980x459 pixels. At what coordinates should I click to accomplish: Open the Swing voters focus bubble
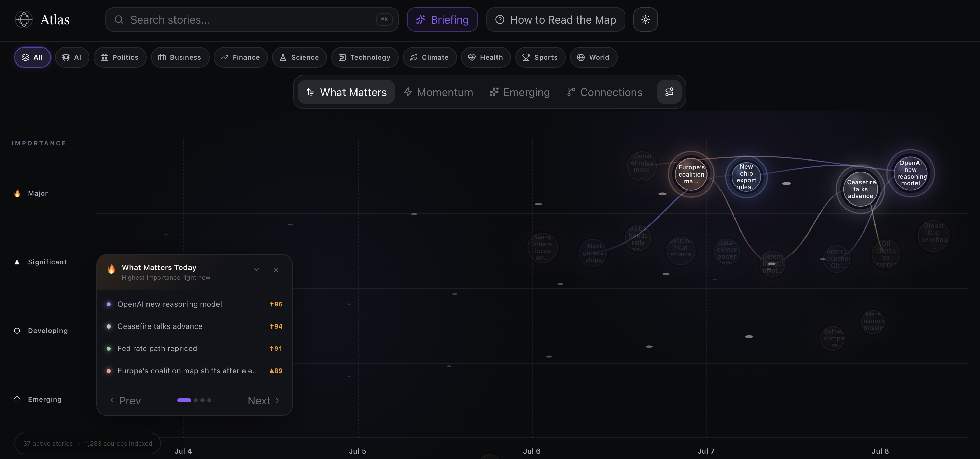coord(543,248)
